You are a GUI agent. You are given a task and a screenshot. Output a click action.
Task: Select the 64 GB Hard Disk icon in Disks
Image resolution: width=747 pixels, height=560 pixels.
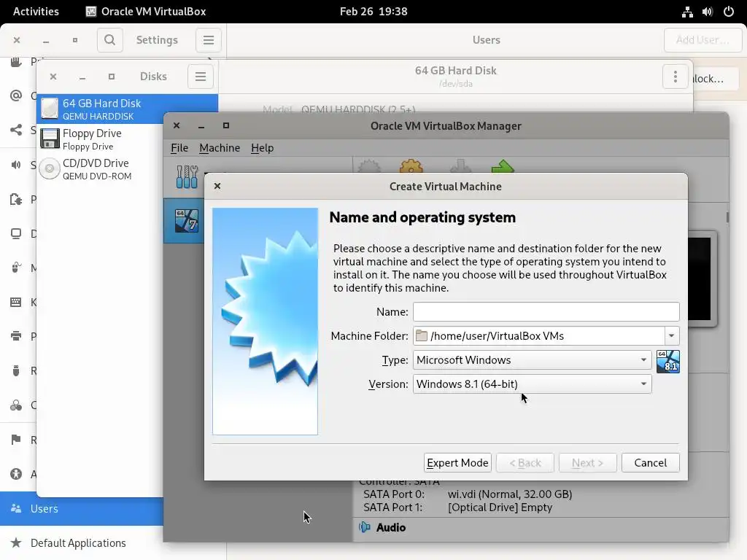point(50,109)
